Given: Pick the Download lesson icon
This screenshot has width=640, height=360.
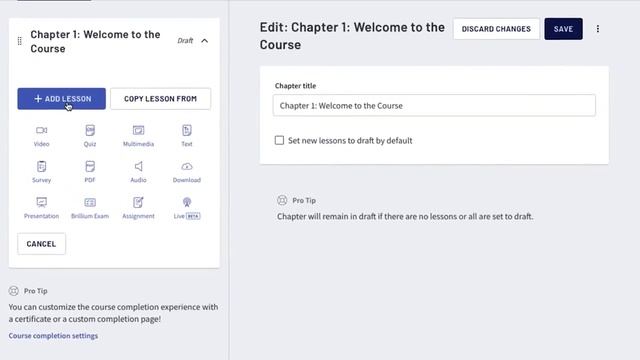Looking at the screenshot, I should [187, 167].
